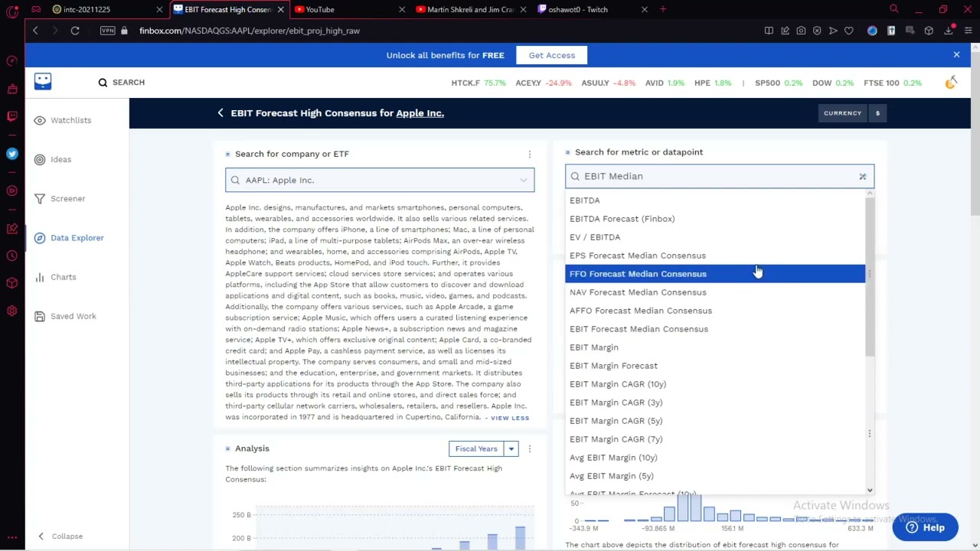980x551 pixels.
Task: Click the blue circular extension icon
Action: [872, 31]
